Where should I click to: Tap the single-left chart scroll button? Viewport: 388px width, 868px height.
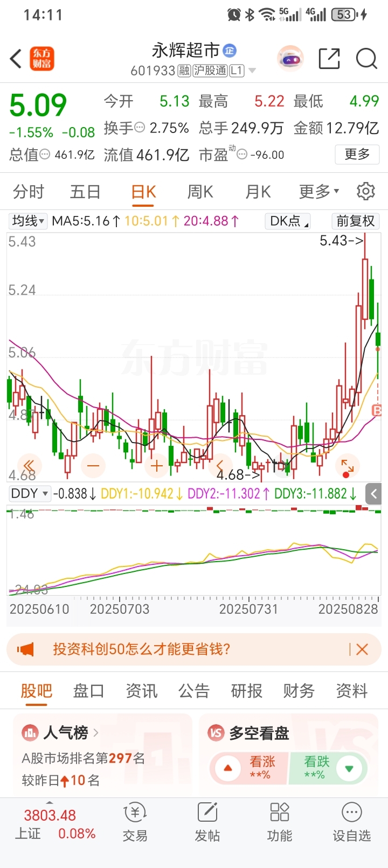220,466
